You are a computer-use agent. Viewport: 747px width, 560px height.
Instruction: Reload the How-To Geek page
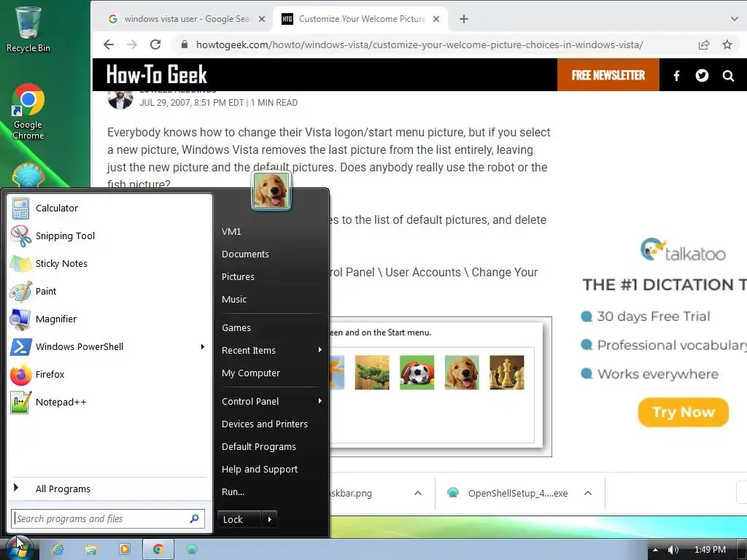pyautogui.click(x=155, y=44)
